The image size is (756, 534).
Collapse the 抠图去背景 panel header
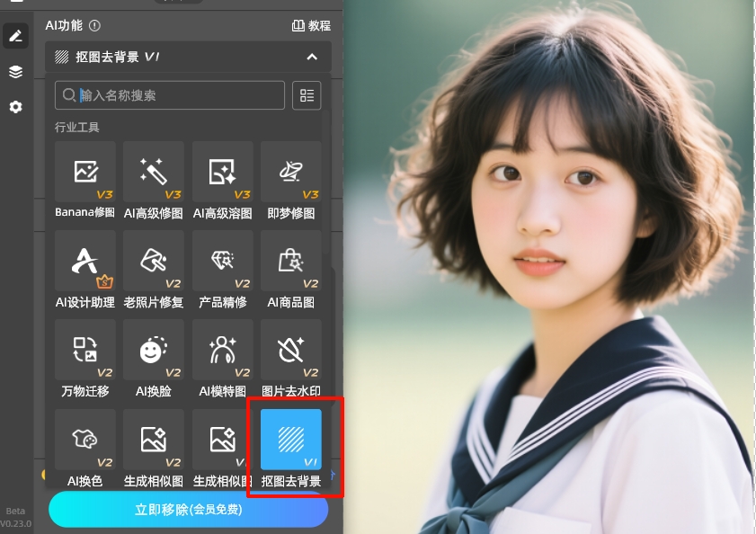pos(312,57)
